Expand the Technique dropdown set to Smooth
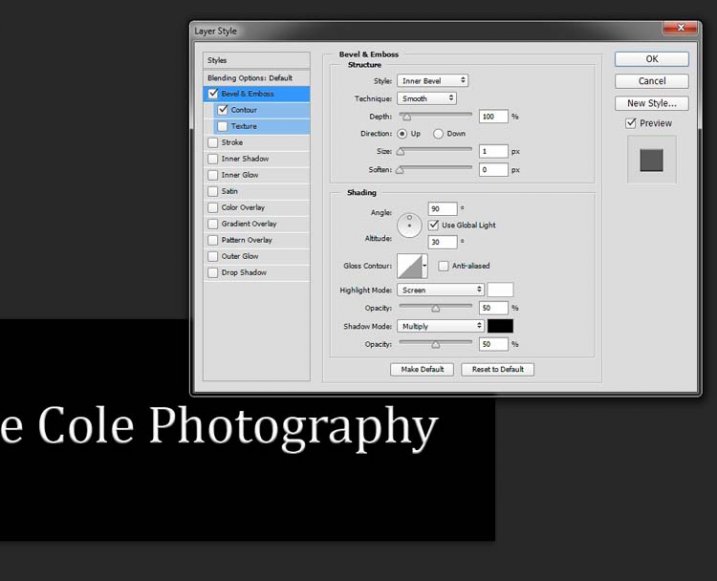717x581 pixels. coord(427,98)
